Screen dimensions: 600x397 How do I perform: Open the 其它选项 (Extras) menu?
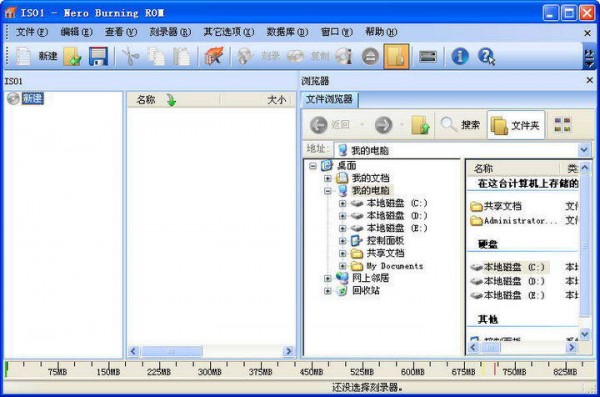228,32
